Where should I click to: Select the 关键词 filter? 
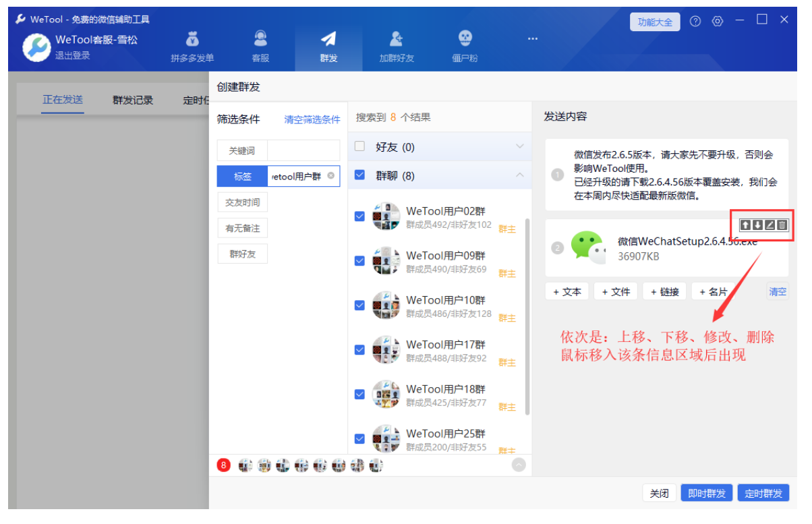[x=242, y=150]
